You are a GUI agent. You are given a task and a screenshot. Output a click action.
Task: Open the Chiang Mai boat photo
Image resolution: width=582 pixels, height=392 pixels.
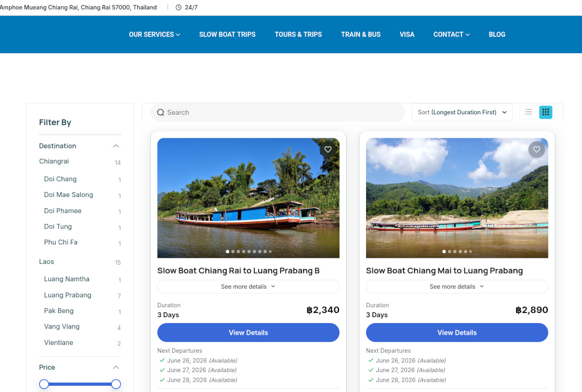click(457, 198)
